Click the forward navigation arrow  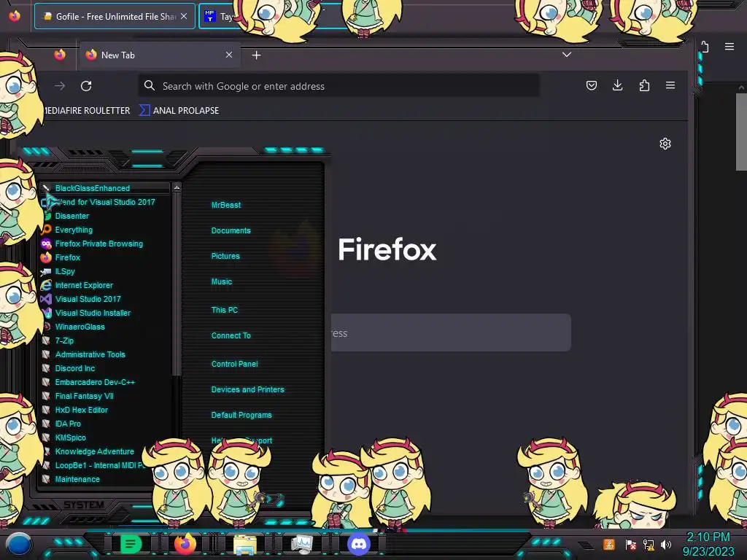coord(60,86)
